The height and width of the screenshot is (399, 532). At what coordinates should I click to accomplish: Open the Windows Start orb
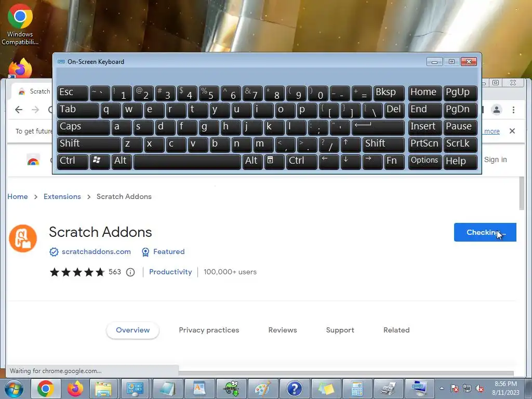pyautogui.click(x=14, y=389)
